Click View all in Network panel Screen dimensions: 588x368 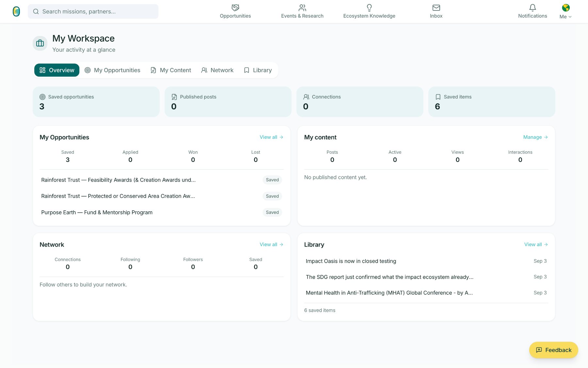click(x=271, y=244)
